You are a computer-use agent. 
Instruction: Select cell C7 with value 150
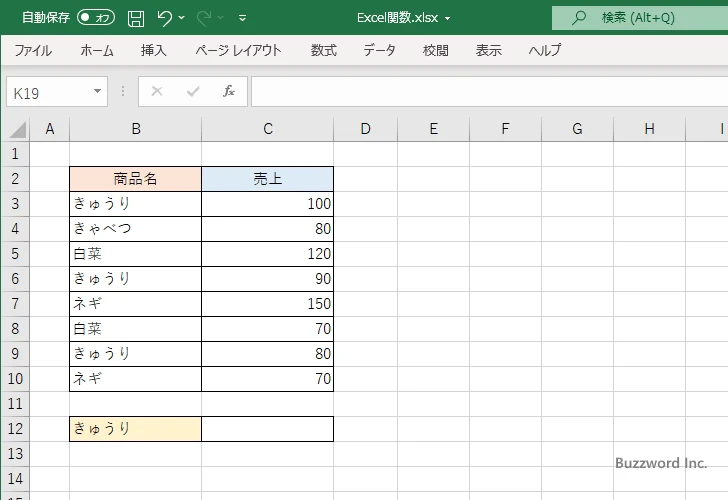(267, 304)
